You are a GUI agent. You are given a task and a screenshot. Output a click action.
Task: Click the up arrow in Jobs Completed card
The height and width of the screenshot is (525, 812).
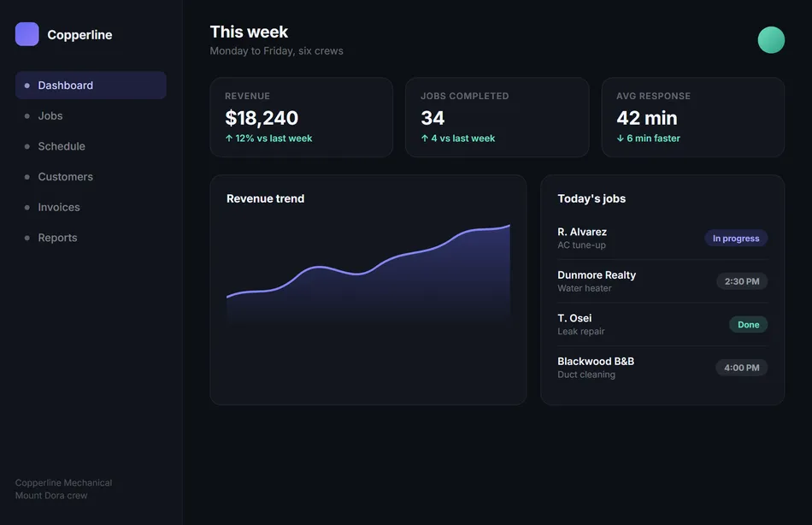tap(425, 139)
